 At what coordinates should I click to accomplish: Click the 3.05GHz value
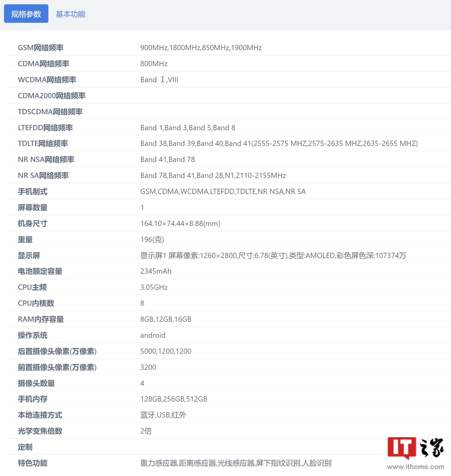154,287
